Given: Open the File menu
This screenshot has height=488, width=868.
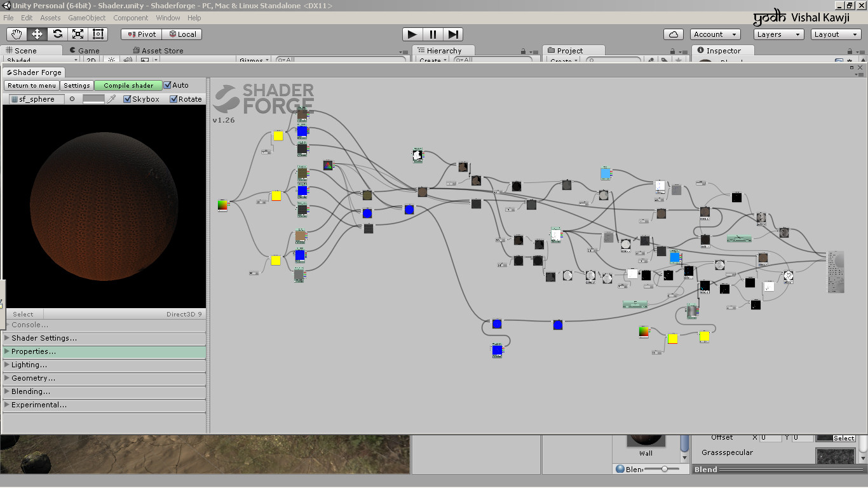Looking at the screenshot, I should [8, 18].
